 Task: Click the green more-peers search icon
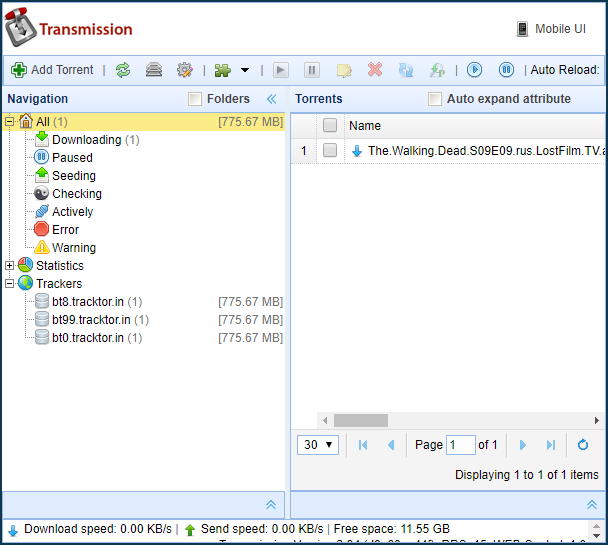pos(437,70)
